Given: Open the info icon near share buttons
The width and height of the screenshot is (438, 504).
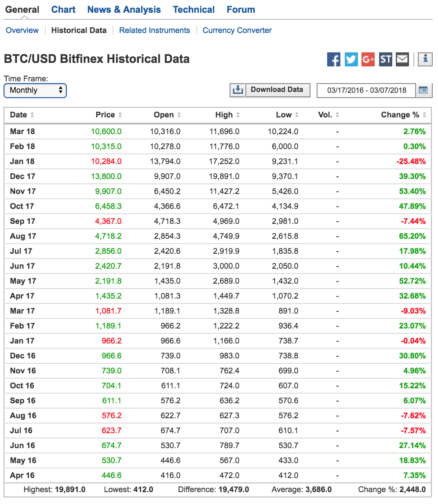Looking at the screenshot, I should [x=425, y=59].
